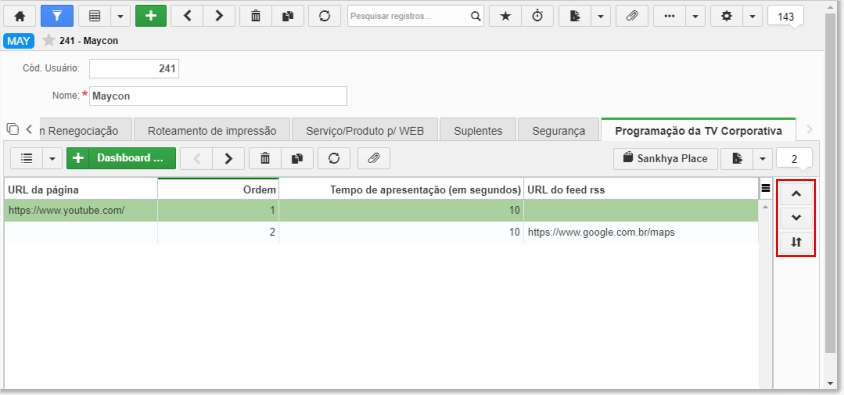Open favorites star button in toolbar
Image resolution: width=844 pixels, height=395 pixels.
pos(505,16)
